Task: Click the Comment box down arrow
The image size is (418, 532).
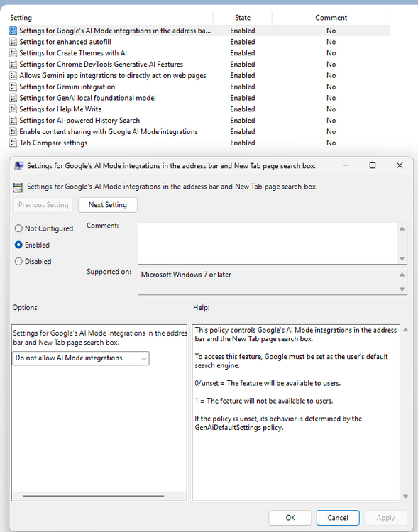Action: [x=402, y=258]
